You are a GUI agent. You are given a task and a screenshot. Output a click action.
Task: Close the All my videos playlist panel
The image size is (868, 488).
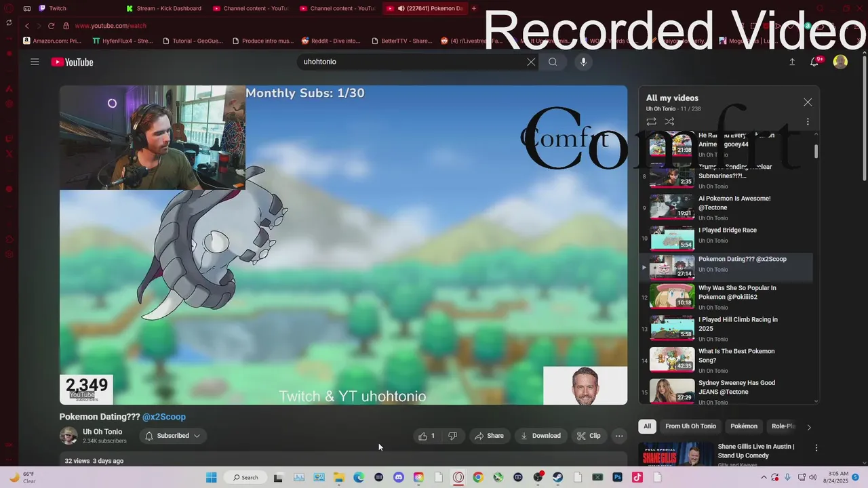(808, 102)
